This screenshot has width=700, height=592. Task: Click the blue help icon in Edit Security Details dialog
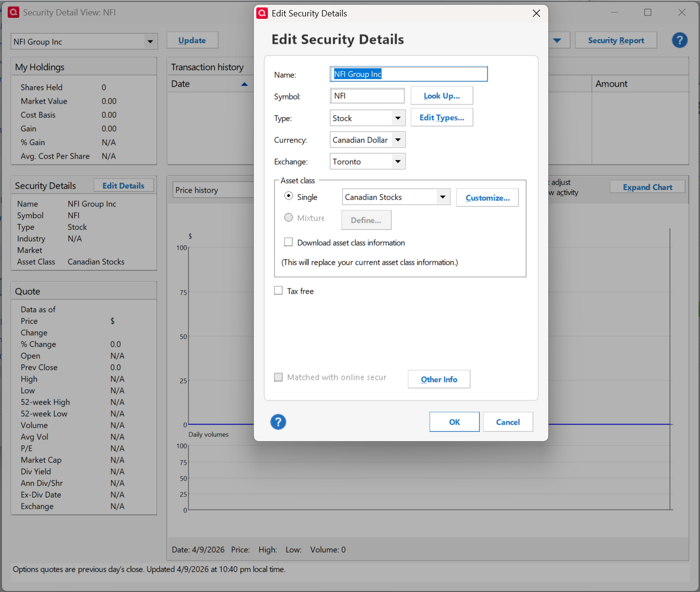click(278, 422)
